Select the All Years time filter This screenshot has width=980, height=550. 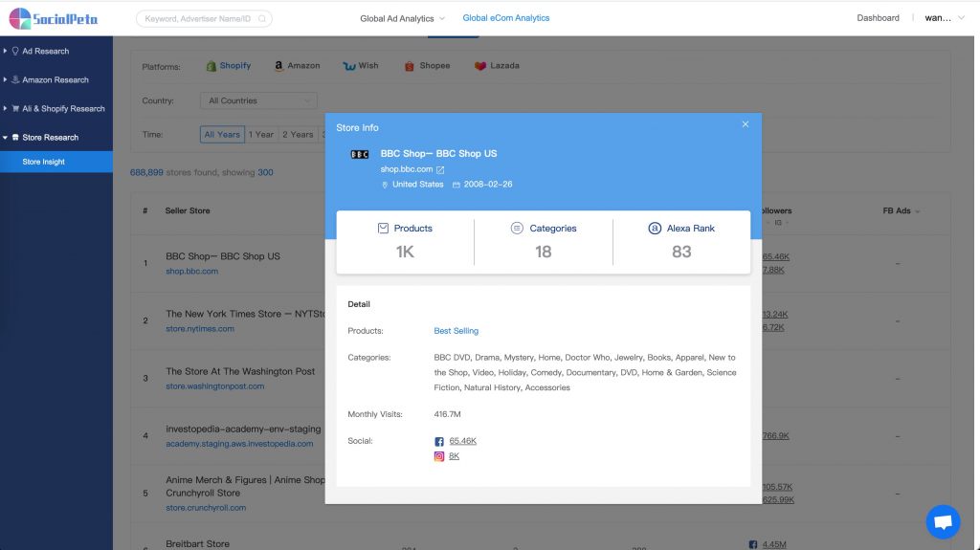(222, 134)
